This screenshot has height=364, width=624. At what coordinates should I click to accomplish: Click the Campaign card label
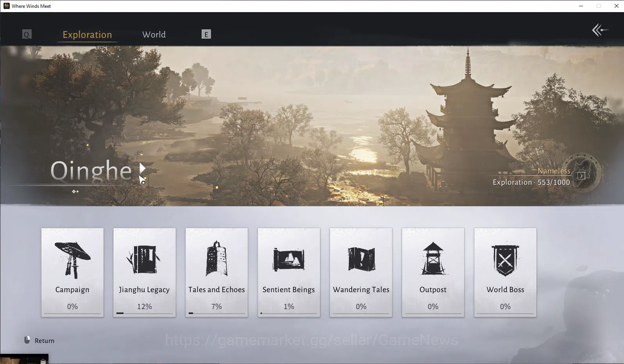pos(72,289)
